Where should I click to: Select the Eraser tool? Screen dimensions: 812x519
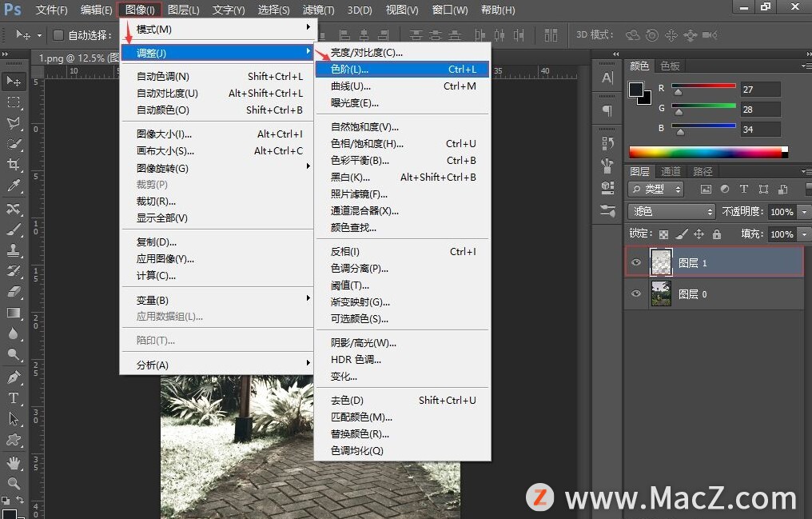click(14, 292)
